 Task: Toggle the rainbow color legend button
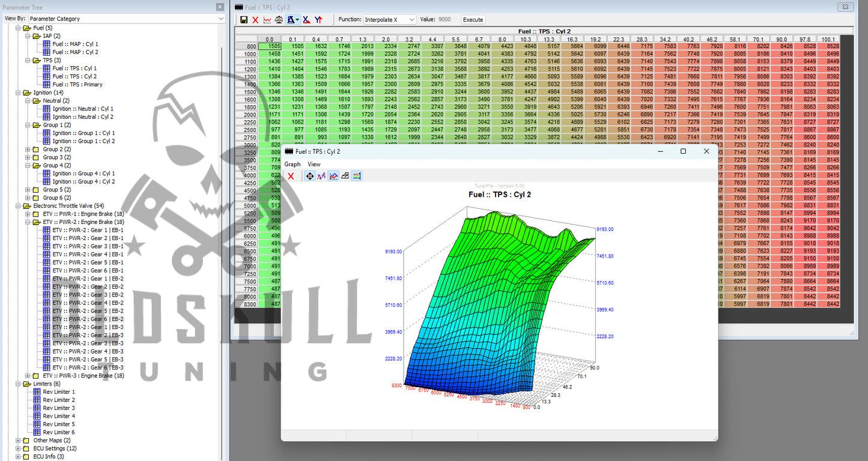click(356, 176)
